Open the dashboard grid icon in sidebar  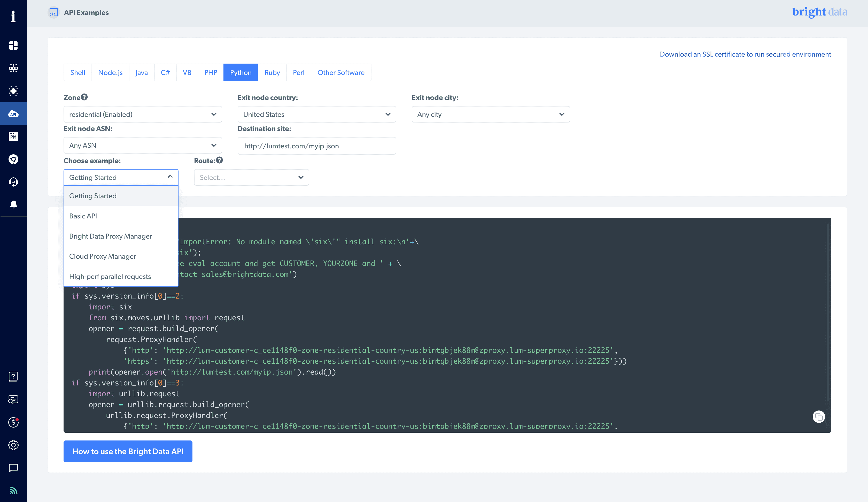coord(13,45)
